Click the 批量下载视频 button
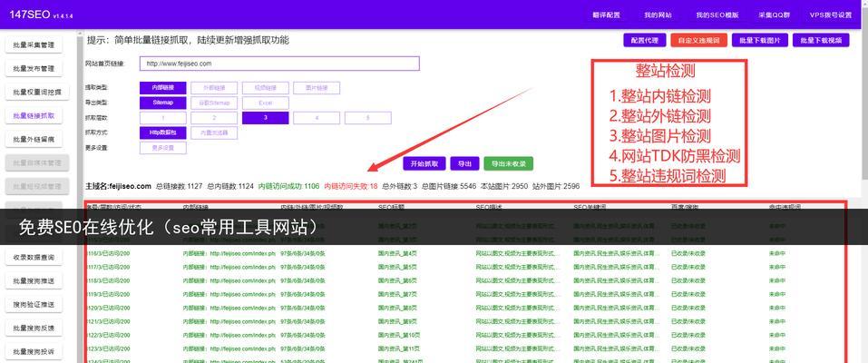 (x=821, y=41)
